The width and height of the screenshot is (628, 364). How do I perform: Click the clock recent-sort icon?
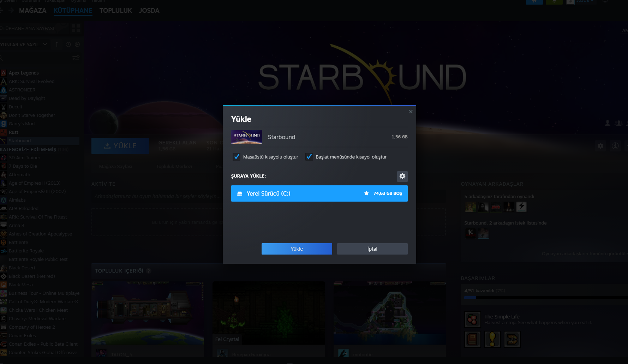pos(68,44)
